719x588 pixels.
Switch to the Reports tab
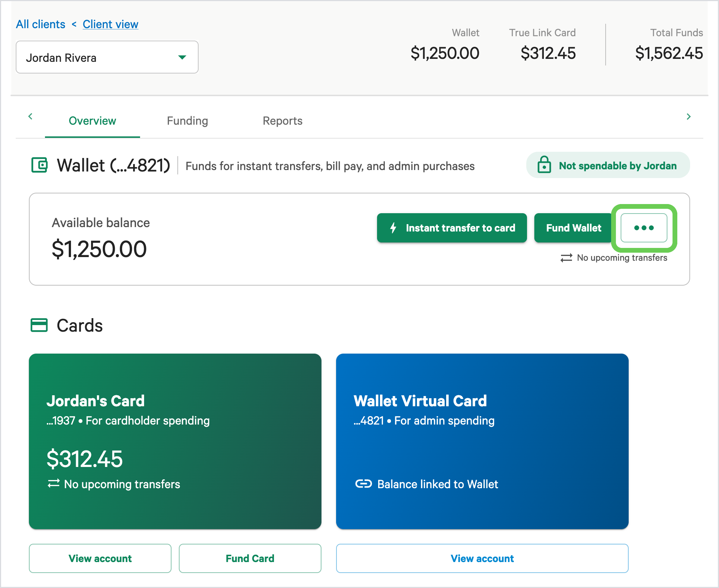[x=283, y=121]
